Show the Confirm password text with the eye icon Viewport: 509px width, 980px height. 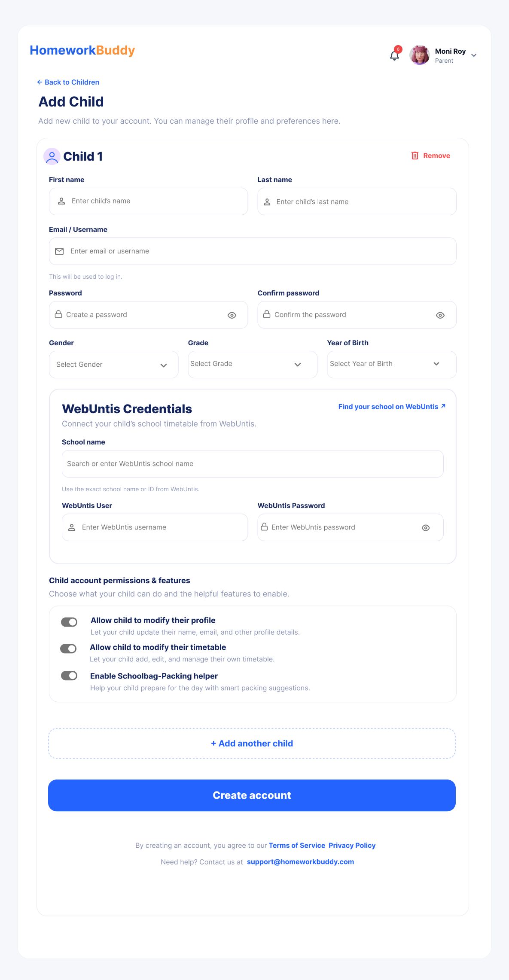(440, 315)
